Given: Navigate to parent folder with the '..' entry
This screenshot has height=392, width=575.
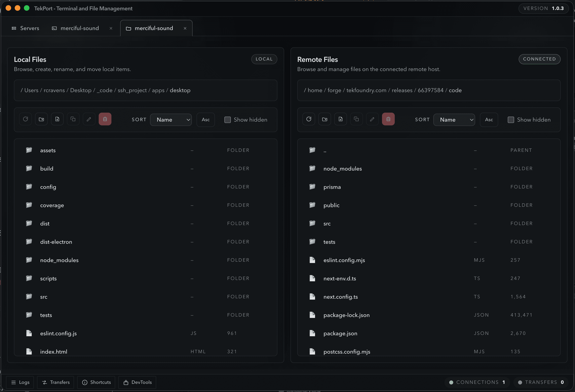Looking at the screenshot, I should tap(325, 150).
